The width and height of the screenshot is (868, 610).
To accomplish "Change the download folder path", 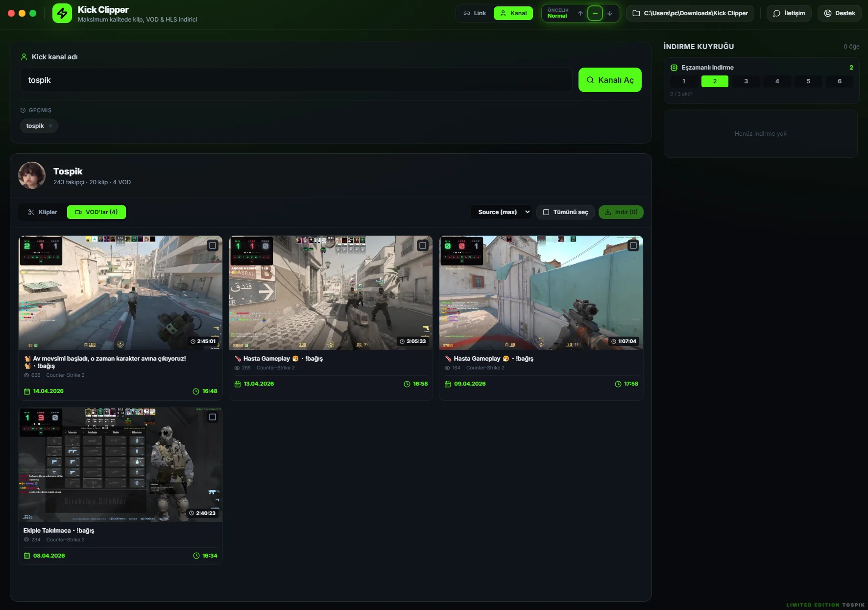I will click(x=690, y=13).
